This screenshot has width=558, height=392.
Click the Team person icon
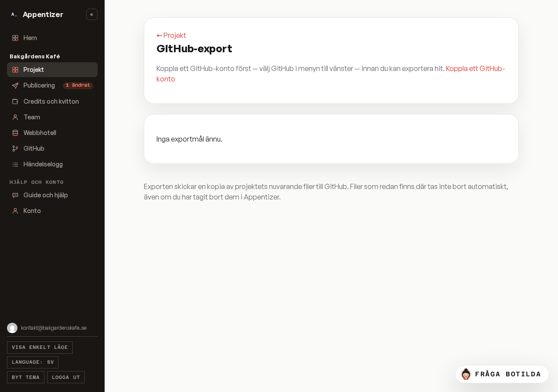click(15, 117)
